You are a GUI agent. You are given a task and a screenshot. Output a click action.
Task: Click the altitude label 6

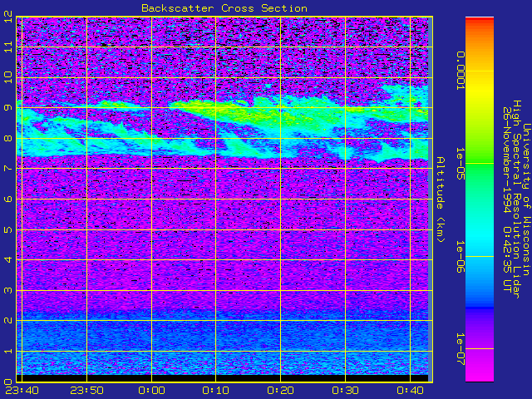pyautogui.click(x=9, y=199)
